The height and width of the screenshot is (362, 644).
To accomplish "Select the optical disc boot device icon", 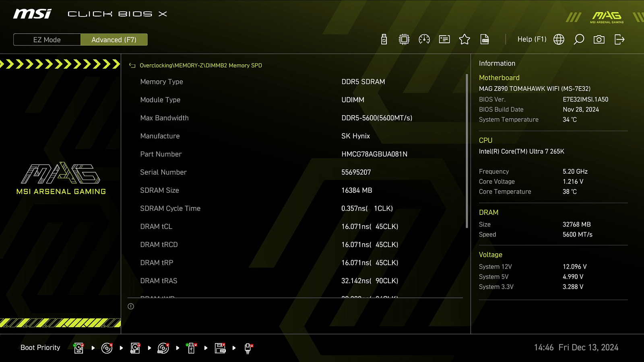I will click(107, 348).
